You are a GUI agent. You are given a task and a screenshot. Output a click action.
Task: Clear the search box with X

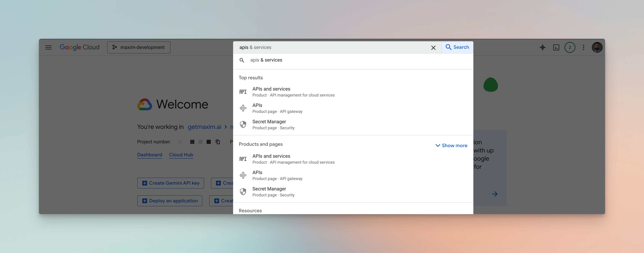(x=433, y=48)
